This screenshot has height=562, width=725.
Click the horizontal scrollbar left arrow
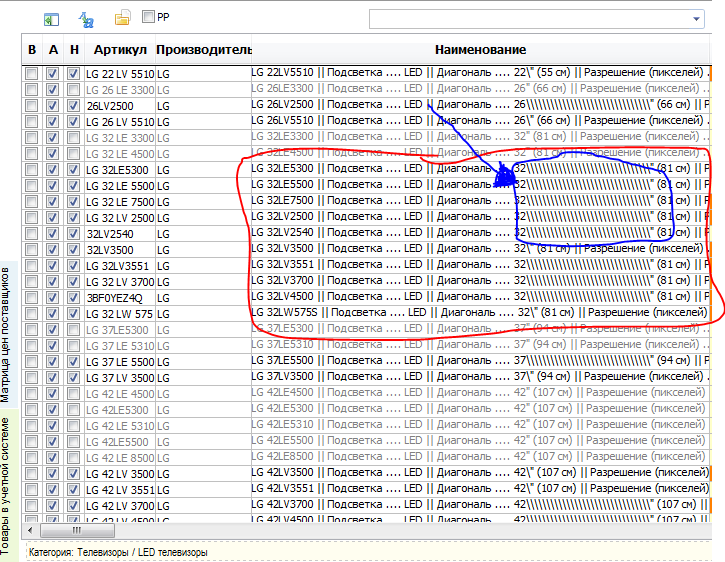pos(31,530)
